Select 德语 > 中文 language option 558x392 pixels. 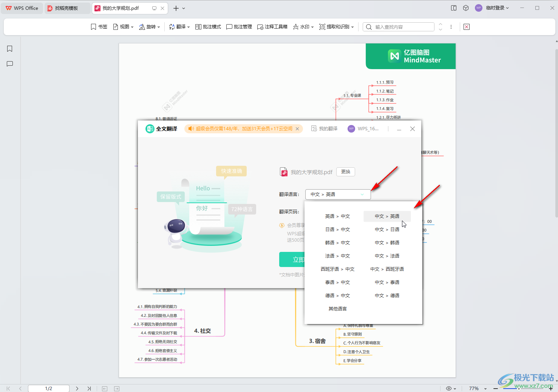pos(337,296)
